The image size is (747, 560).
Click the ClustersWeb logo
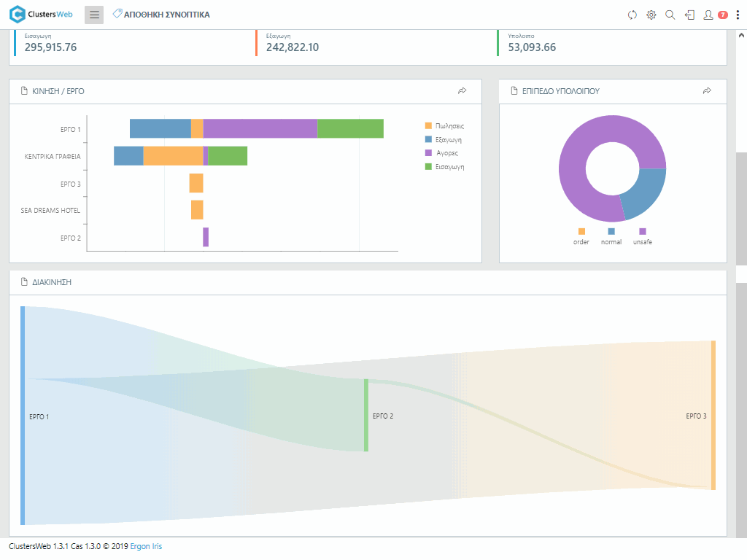42,15
